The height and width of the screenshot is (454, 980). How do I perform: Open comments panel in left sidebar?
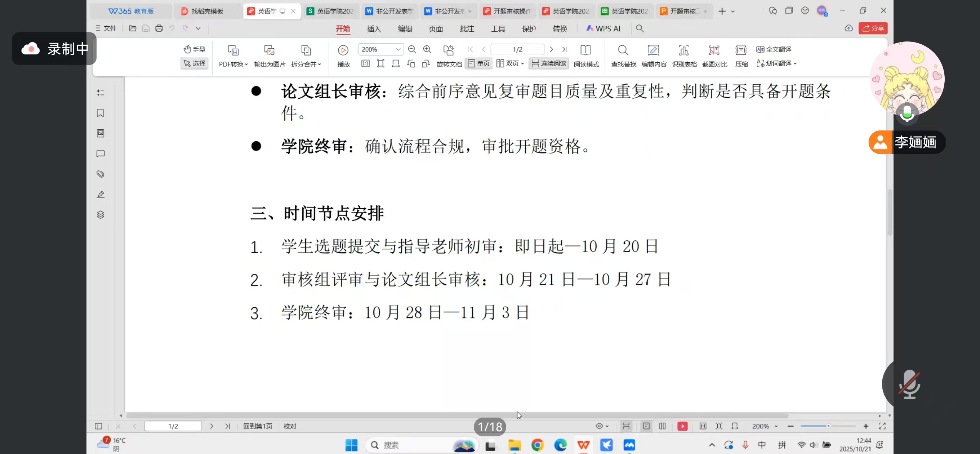click(101, 154)
